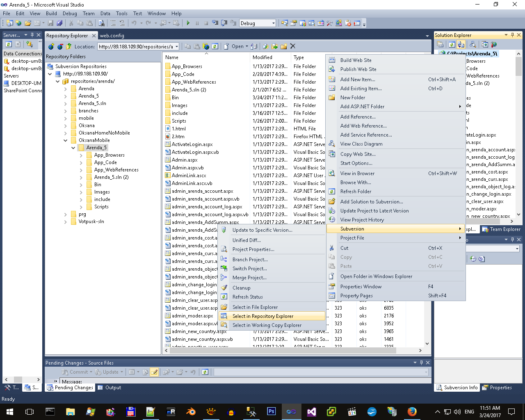Click the Solution Explorer vertical scrollbar thumb
The height and width of the screenshot is (420, 525).
(x=518, y=66)
